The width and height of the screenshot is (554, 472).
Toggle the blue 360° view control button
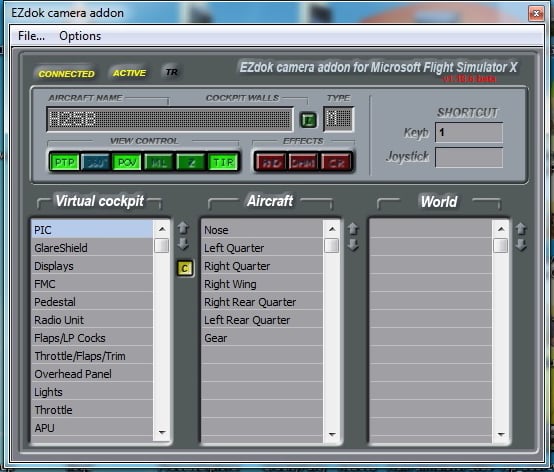point(96,162)
